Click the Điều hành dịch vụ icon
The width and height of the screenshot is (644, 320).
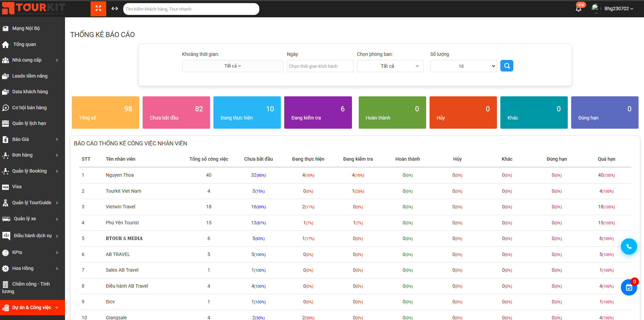click(x=6, y=236)
